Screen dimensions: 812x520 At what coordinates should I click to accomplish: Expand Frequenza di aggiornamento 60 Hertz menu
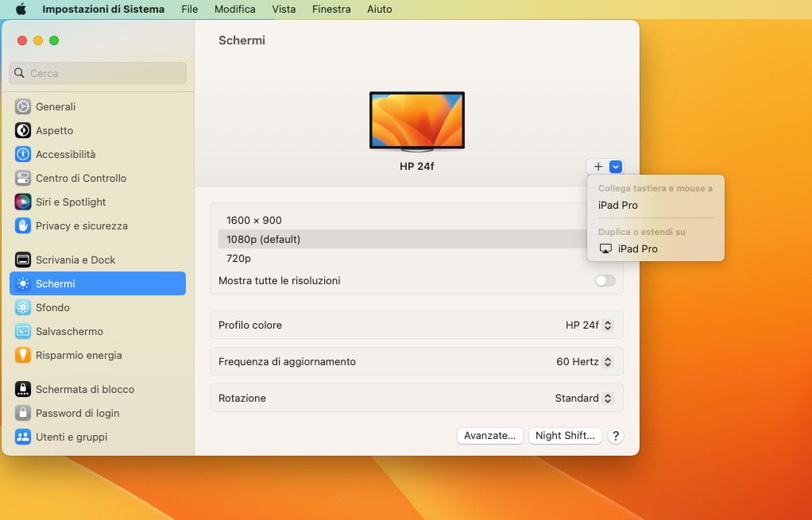coord(584,361)
